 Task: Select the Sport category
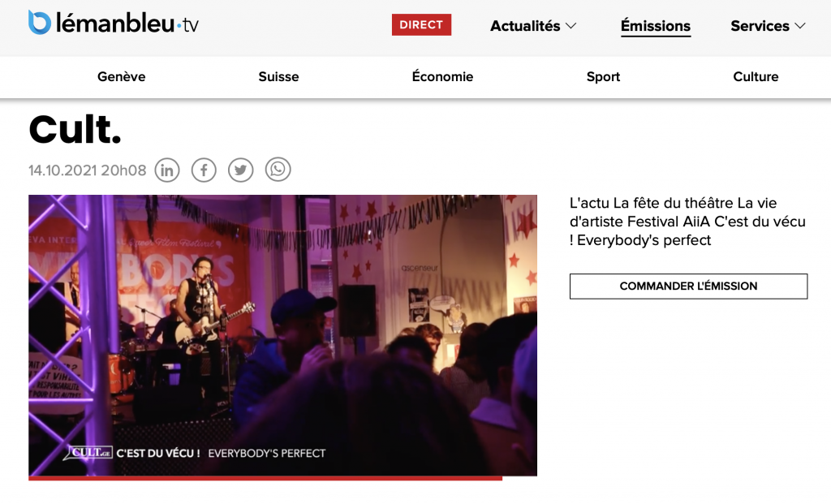[603, 77]
